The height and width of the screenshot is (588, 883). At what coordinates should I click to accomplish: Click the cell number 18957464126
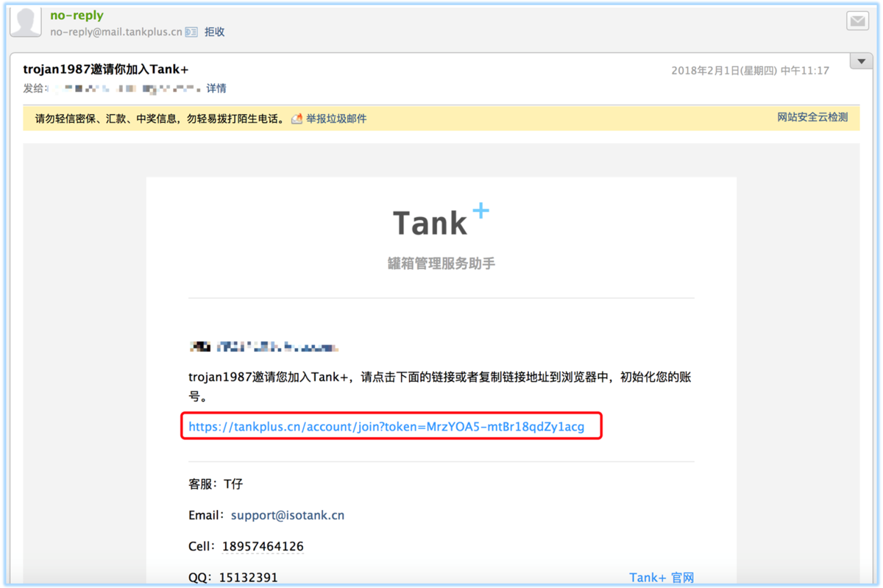(261, 546)
